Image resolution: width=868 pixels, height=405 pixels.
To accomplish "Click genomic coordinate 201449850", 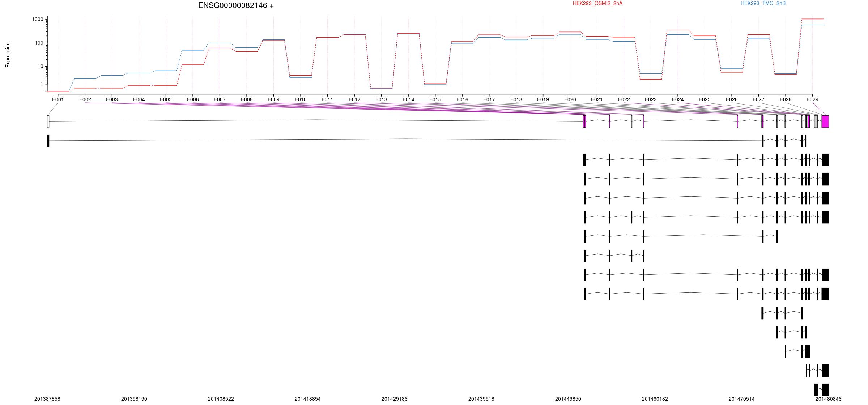I will 568,399.
